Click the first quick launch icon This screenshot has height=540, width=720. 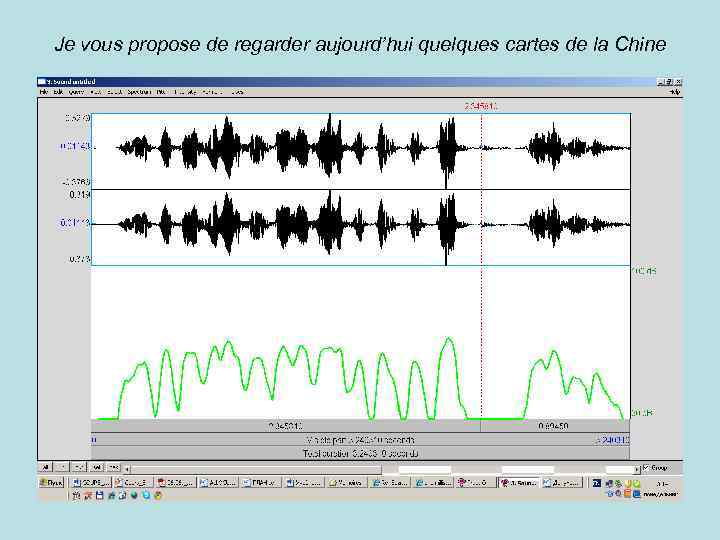76,495
